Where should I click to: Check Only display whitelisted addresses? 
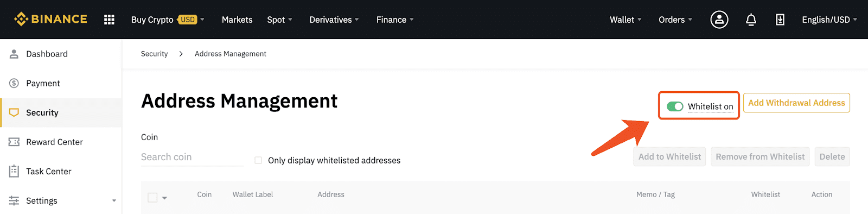pyautogui.click(x=258, y=160)
